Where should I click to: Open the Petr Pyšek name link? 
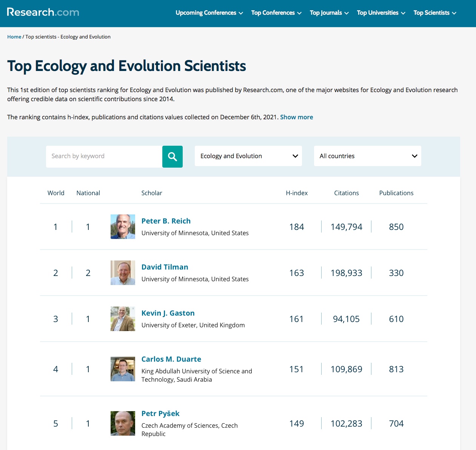click(160, 414)
